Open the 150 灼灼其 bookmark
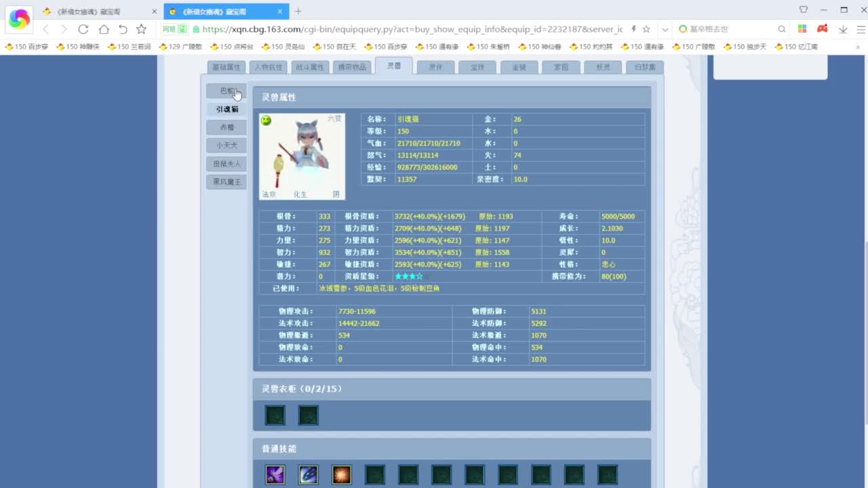Image resolution: width=868 pixels, height=488 pixels. point(591,47)
